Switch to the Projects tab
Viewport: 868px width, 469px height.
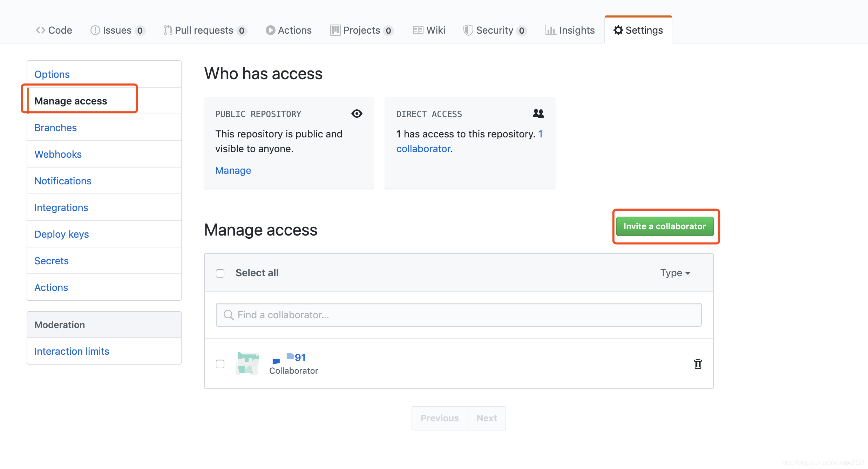click(361, 30)
